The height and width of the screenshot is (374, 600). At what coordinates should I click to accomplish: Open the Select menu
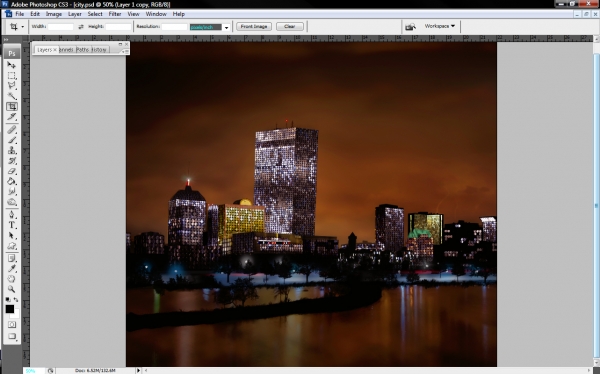click(95, 14)
